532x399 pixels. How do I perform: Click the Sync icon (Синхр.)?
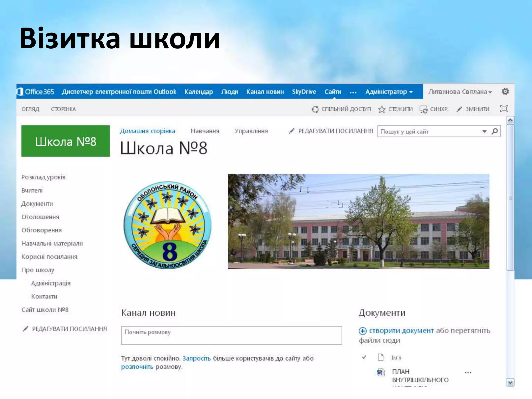pos(423,109)
